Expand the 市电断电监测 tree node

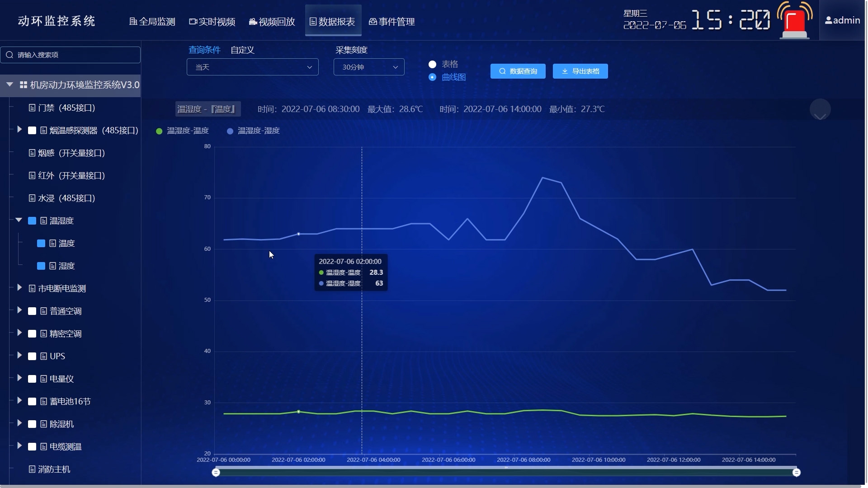tap(19, 288)
